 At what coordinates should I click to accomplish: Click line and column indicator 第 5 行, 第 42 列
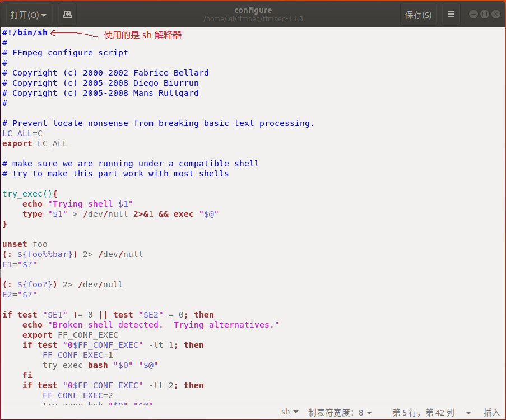coord(423,413)
